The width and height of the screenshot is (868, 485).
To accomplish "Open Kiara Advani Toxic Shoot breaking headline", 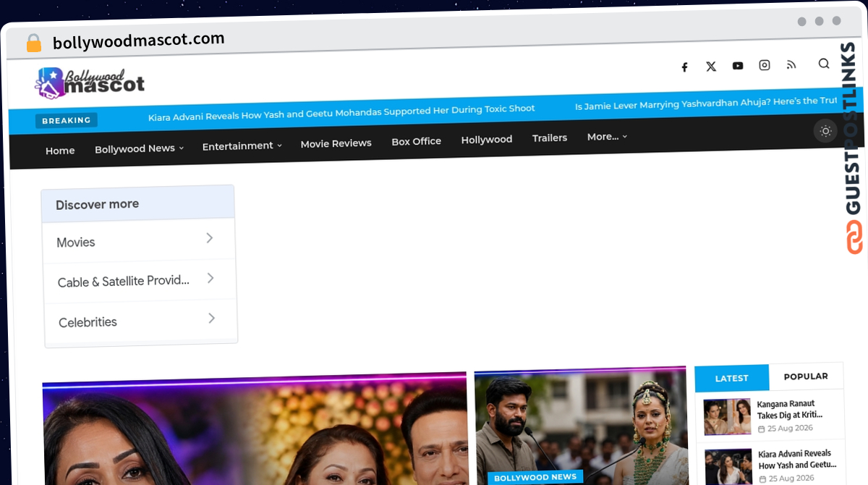I will (x=341, y=112).
